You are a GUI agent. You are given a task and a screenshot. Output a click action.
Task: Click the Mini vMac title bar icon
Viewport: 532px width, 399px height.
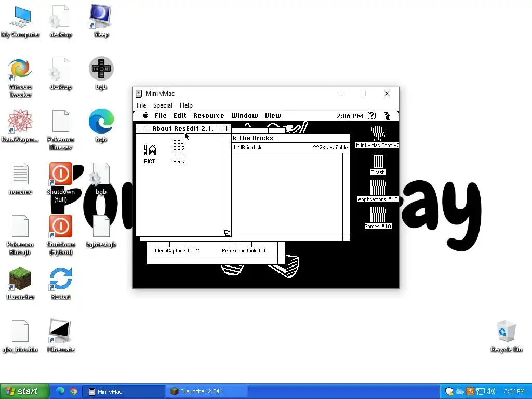139,94
